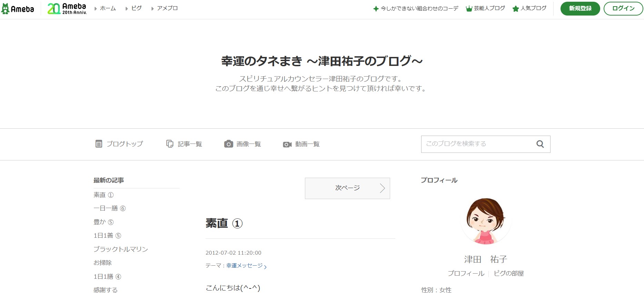Open the 幸運メッセージ theme link
This screenshot has height=295, width=644.
pos(244,266)
